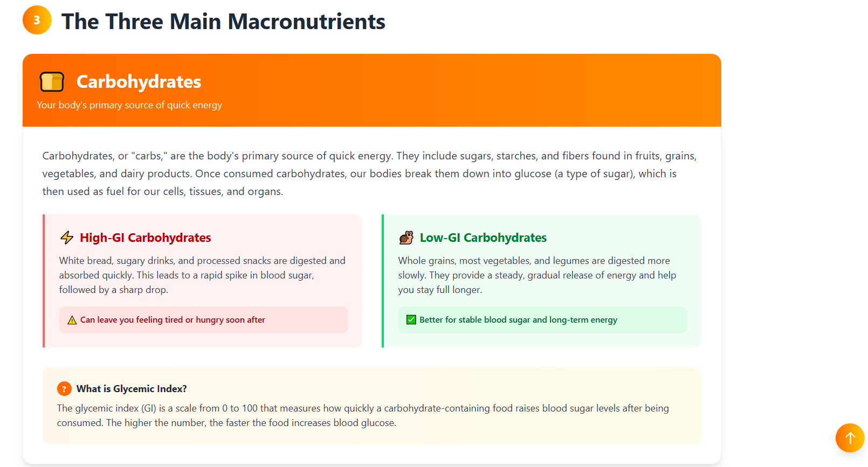Click the High-GI Carbohydrates heading

[145, 238]
